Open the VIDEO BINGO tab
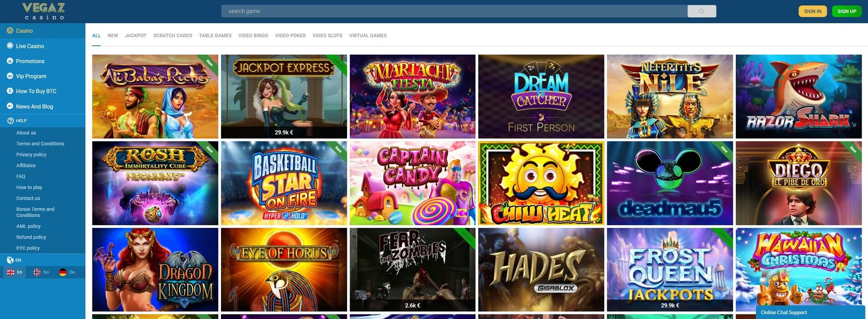This screenshot has width=868, height=319. [x=253, y=35]
